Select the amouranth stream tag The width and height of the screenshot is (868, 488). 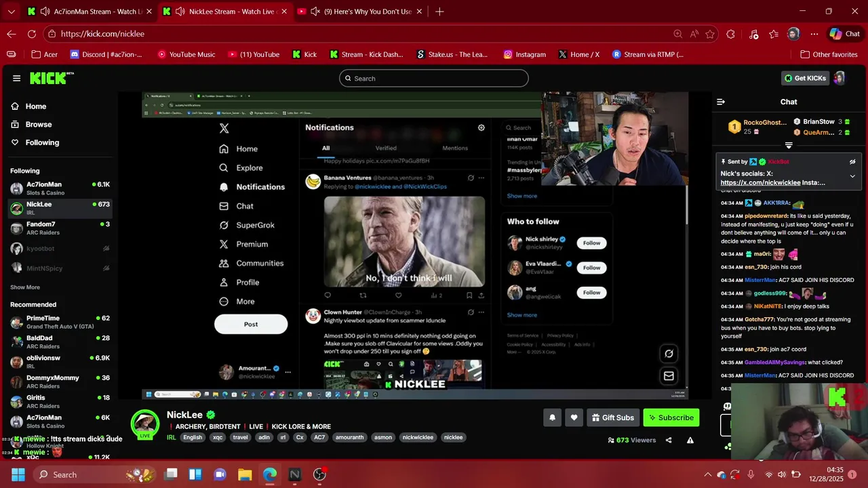pyautogui.click(x=350, y=437)
